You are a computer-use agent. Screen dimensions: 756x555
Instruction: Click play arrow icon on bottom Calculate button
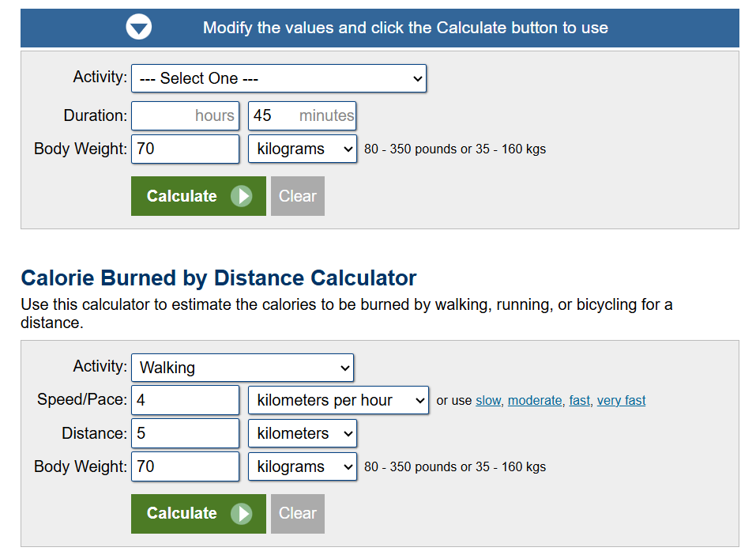[242, 514]
